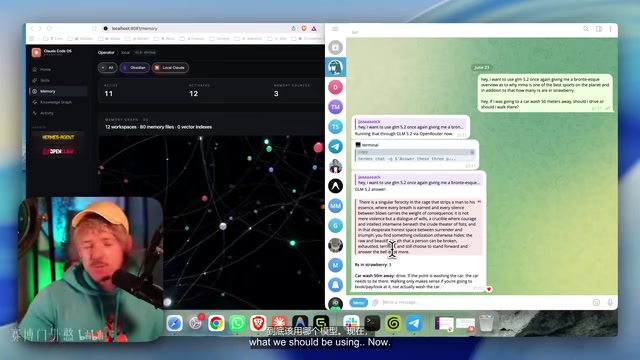Click the Memory Sources count 3 stat

276,93
